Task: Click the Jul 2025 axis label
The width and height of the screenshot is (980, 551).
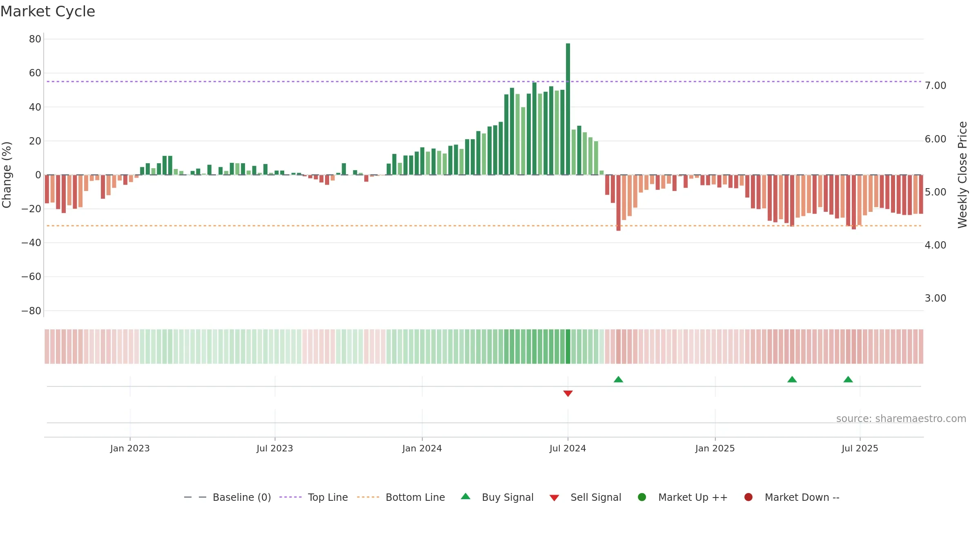Action: tap(860, 449)
